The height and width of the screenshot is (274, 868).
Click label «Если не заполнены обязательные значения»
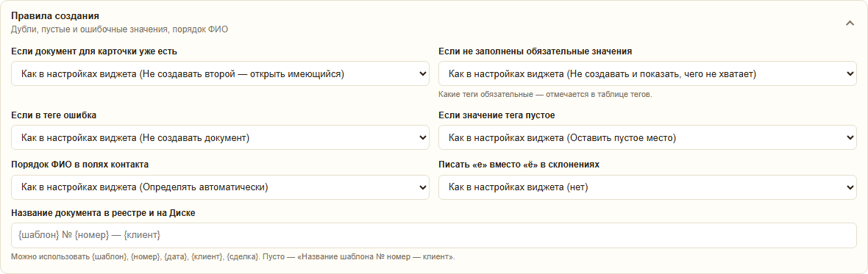point(536,51)
